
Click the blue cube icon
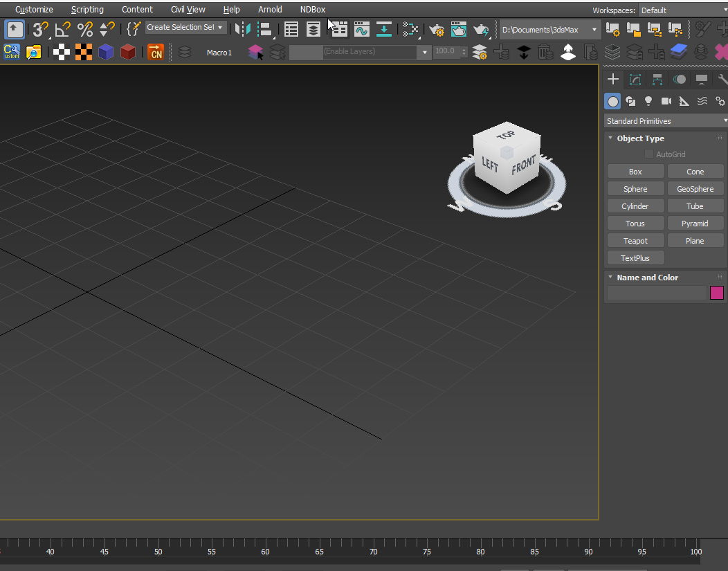pos(106,52)
